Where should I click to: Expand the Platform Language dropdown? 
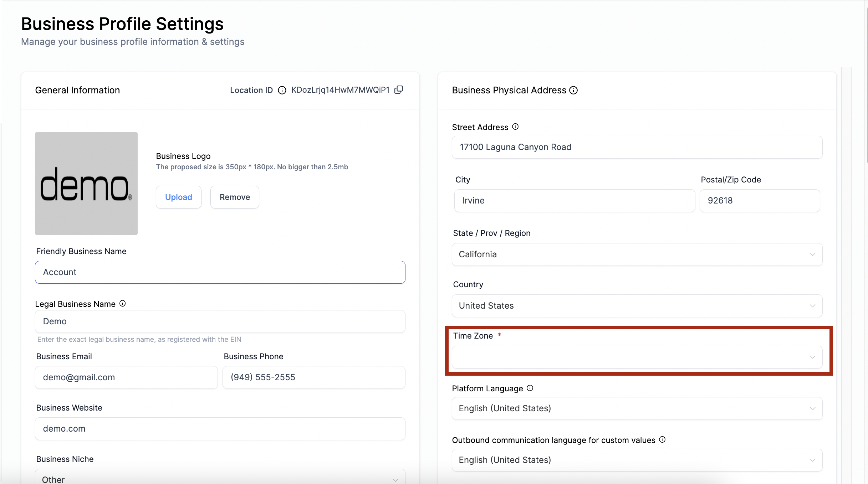click(x=637, y=408)
